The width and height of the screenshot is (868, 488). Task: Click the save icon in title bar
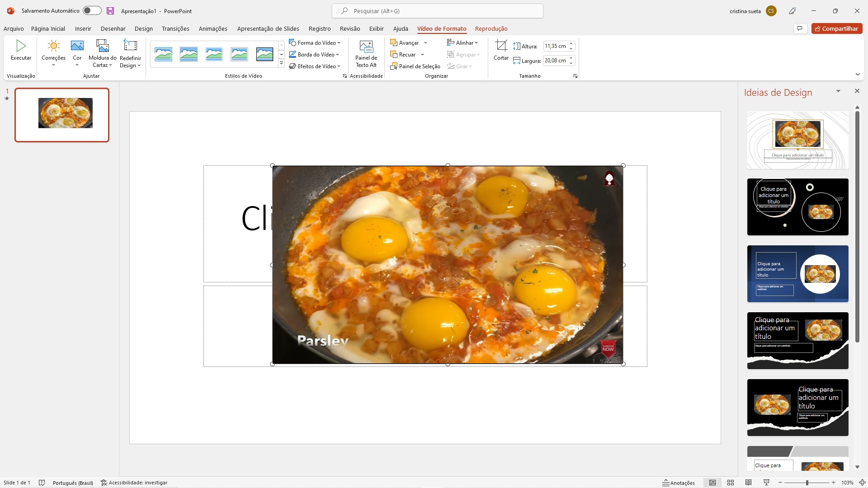pos(110,11)
